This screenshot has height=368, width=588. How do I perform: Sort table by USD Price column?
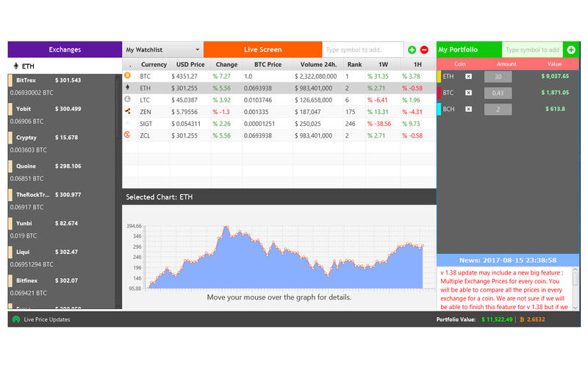point(190,65)
